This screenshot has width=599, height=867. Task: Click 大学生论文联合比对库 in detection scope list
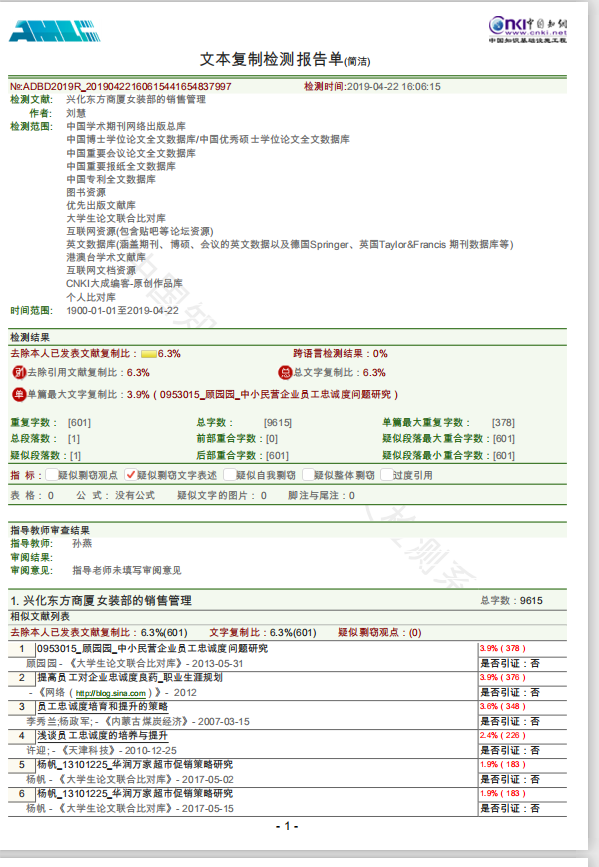coord(116,218)
